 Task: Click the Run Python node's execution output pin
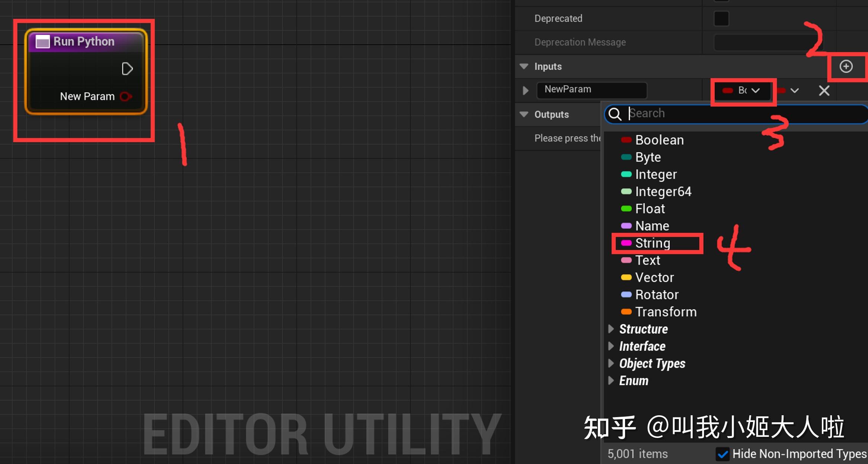(x=127, y=69)
